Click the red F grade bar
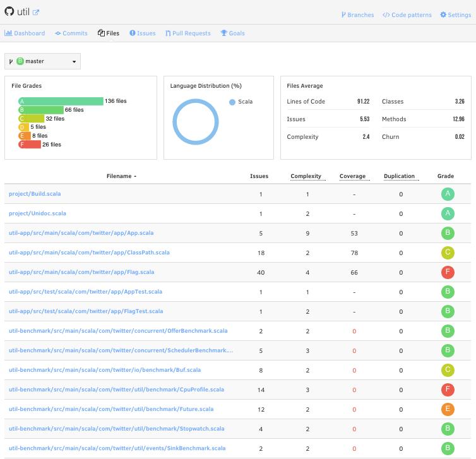Screen dimensions: 476x459 pos(30,145)
